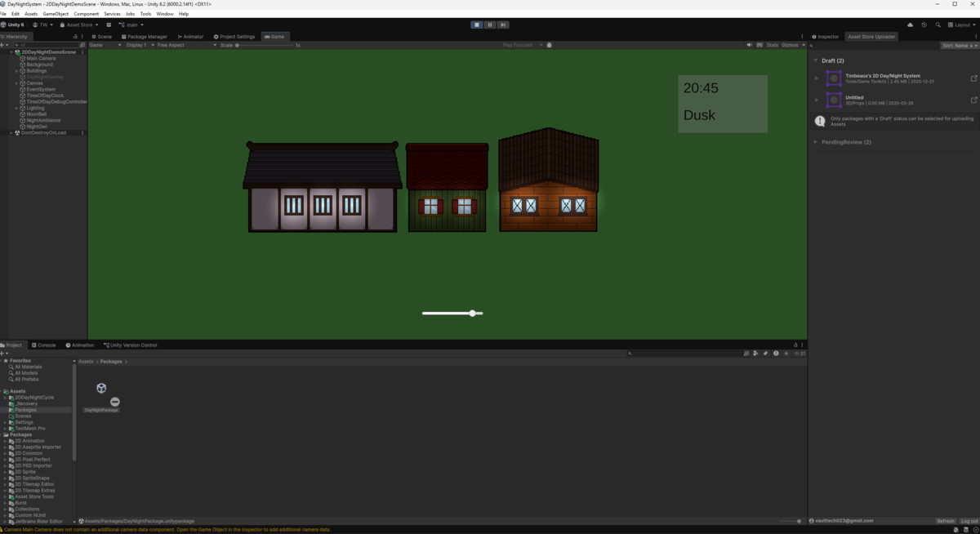
Task: Open the Game view mode dropdown
Action: tap(105, 45)
